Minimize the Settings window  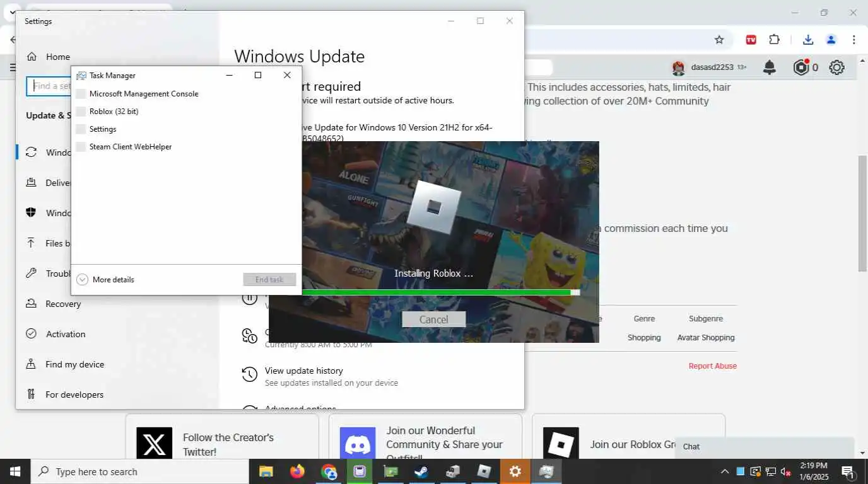tap(451, 21)
